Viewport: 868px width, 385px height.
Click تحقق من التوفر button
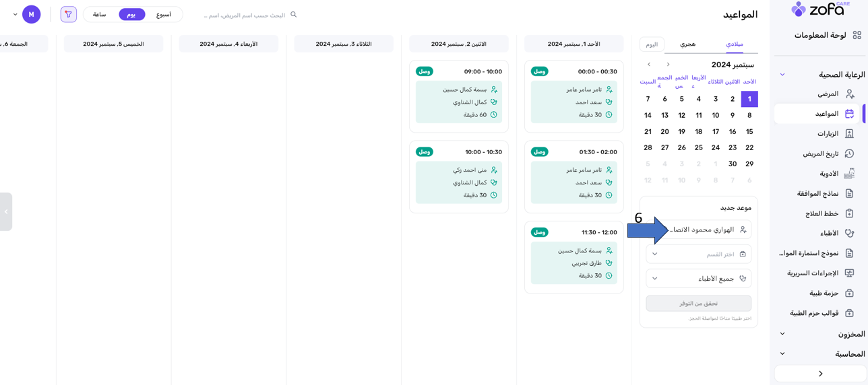point(698,303)
